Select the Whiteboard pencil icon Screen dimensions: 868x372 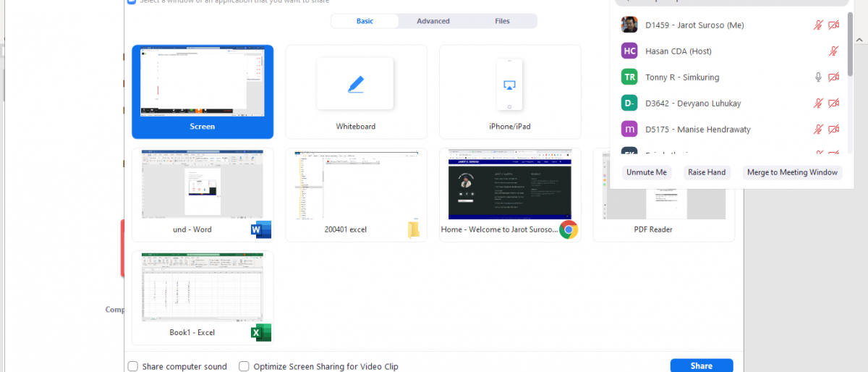pos(355,84)
